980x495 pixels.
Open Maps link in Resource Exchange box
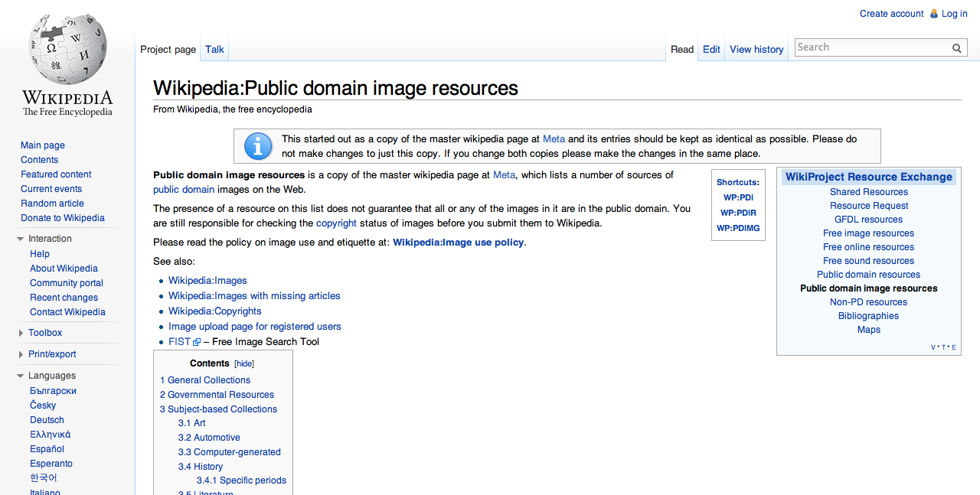(869, 330)
